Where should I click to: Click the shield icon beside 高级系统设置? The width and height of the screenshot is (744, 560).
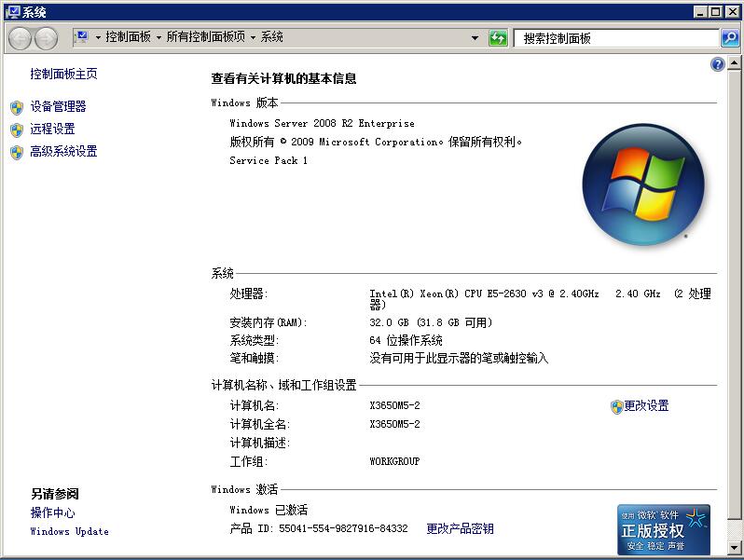click(x=17, y=152)
